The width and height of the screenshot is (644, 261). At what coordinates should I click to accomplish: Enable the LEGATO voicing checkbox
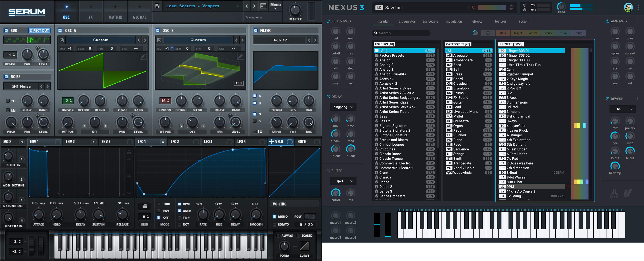pyautogui.click(x=274, y=224)
